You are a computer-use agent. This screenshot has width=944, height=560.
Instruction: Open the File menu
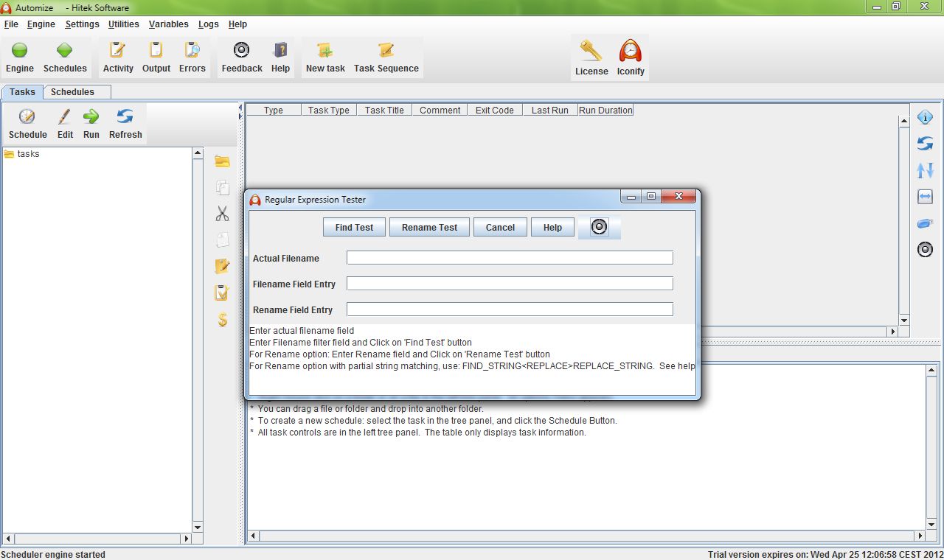pyautogui.click(x=11, y=24)
